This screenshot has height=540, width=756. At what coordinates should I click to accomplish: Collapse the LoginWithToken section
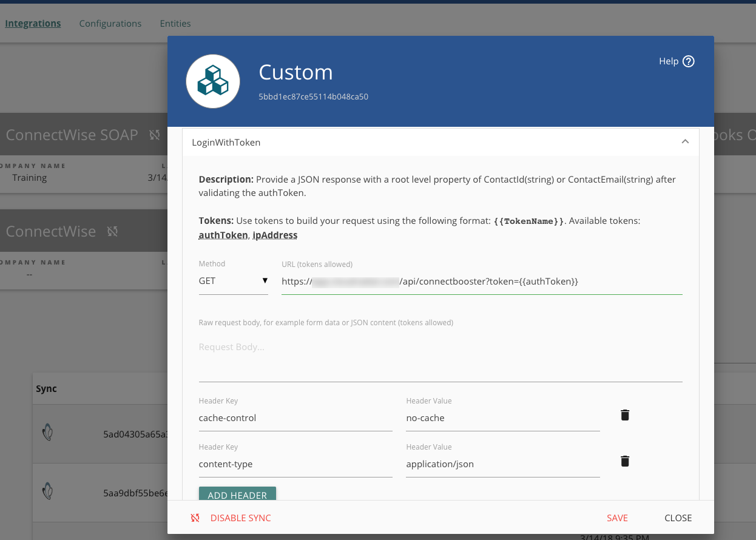(685, 141)
